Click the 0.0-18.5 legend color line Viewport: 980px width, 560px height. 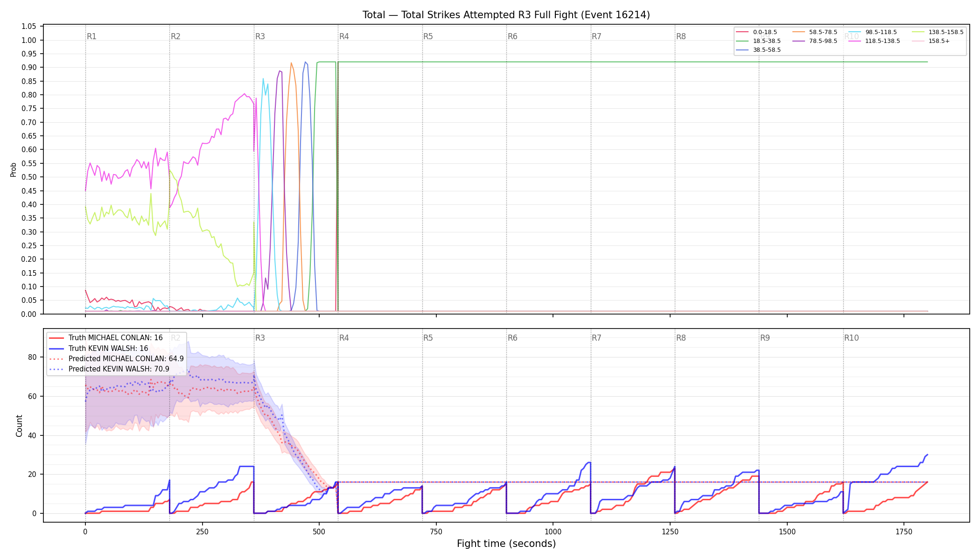coord(742,32)
